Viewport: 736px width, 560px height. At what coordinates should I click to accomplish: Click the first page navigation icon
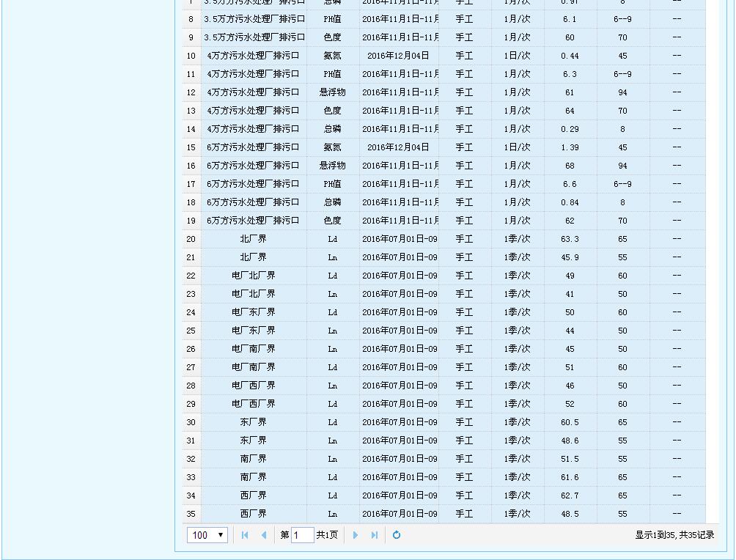pos(244,535)
